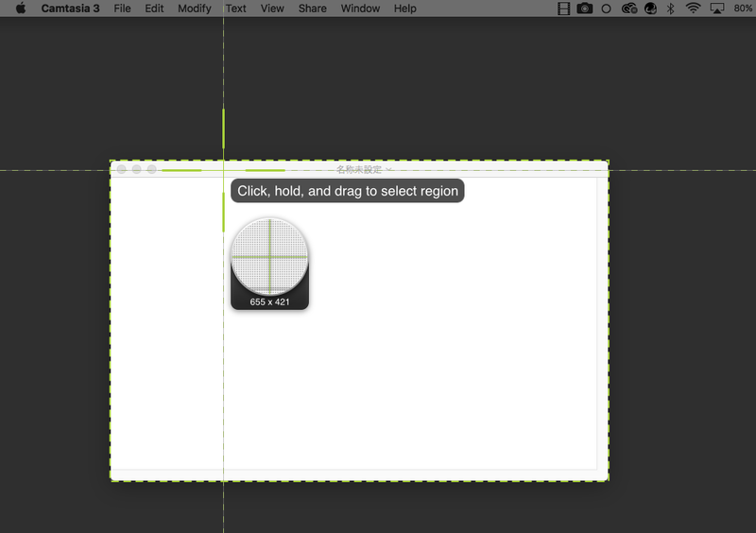The image size is (756, 533).
Task: Click the yellow zoom window button
Action: click(x=137, y=170)
